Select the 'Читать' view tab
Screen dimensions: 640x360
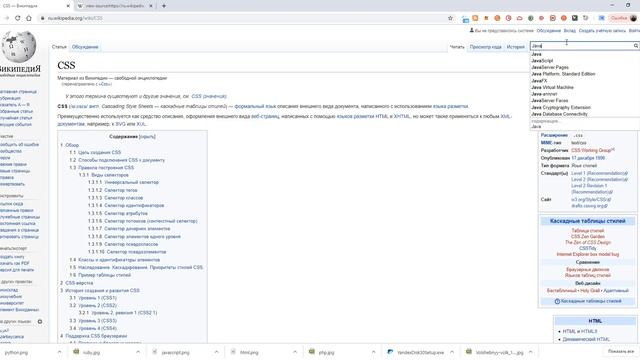pyautogui.click(x=457, y=47)
